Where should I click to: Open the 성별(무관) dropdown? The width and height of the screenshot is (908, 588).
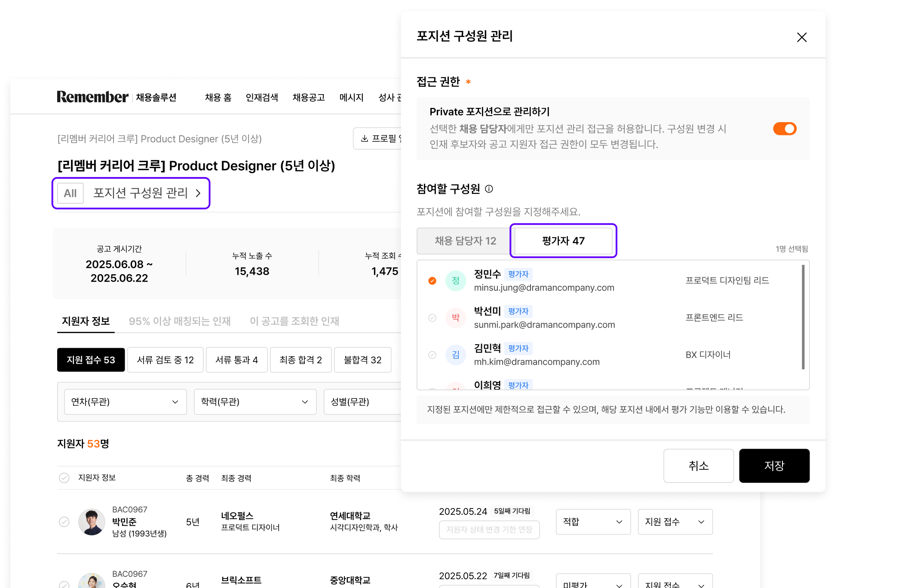(362, 401)
